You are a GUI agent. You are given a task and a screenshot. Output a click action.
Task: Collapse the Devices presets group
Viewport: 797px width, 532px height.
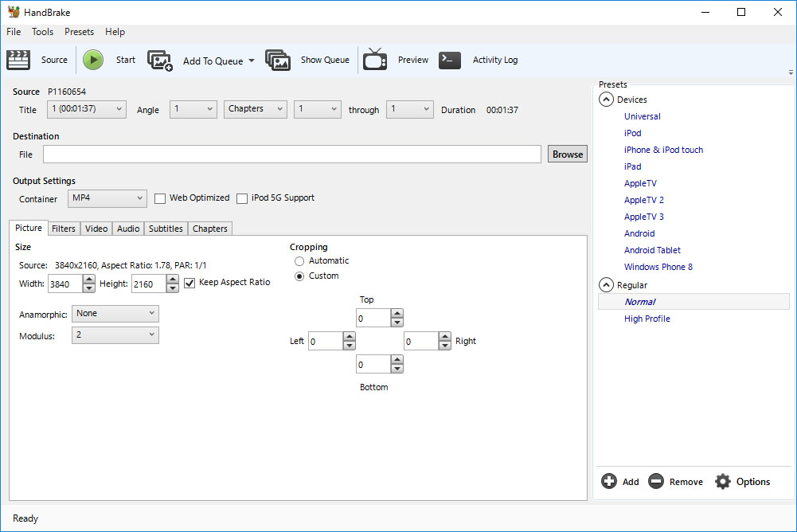coord(606,100)
